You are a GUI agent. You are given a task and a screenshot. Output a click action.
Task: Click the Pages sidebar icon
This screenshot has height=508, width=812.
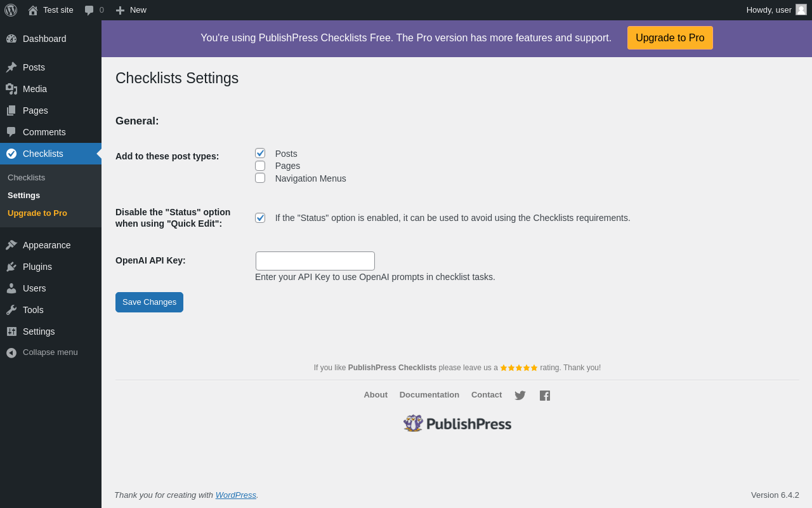pos(11,110)
